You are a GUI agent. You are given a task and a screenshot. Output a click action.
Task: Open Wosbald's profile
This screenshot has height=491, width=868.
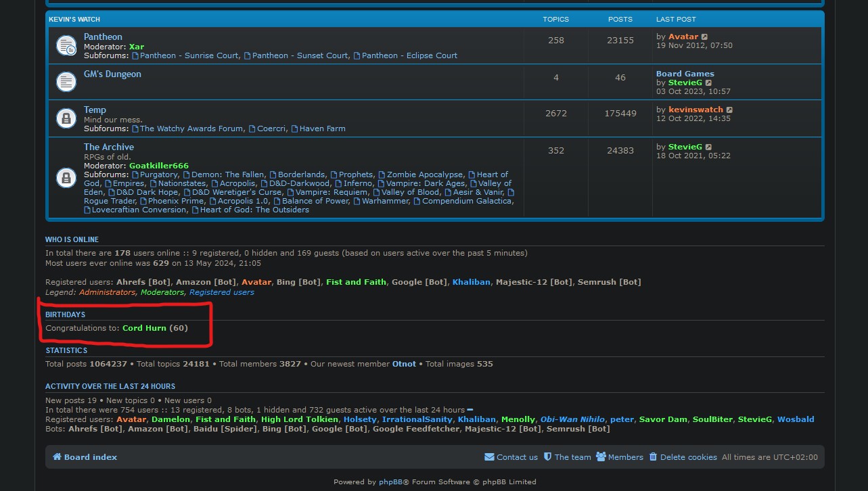pyautogui.click(x=796, y=419)
